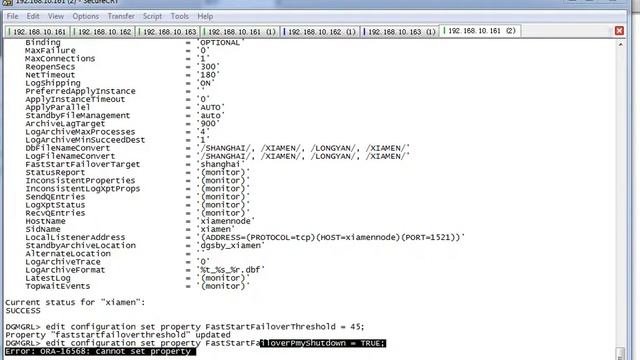
Task: Click the SecureCRT icon in the title bar
Action: pyautogui.click(x=7, y=2)
